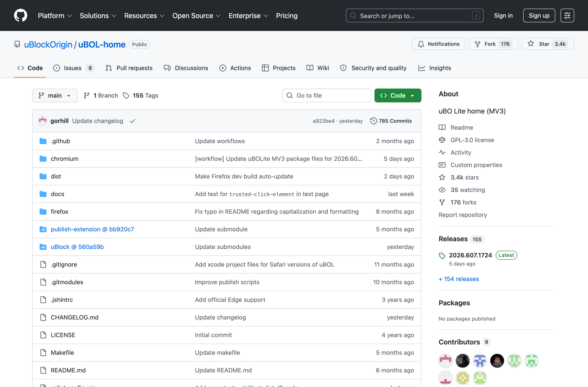Expand the Solutions menu
Image resolution: width=588 pixels, height=387 pixels.
[x=98, y=16]
